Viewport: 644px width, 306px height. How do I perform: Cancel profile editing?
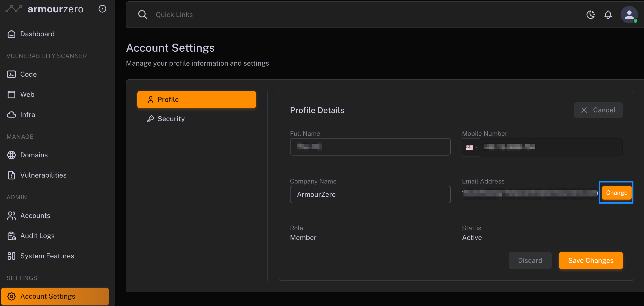tap(598, 110)
